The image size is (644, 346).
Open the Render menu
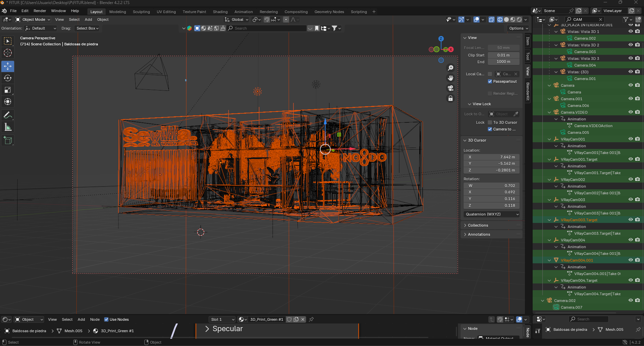pos(40,11)
